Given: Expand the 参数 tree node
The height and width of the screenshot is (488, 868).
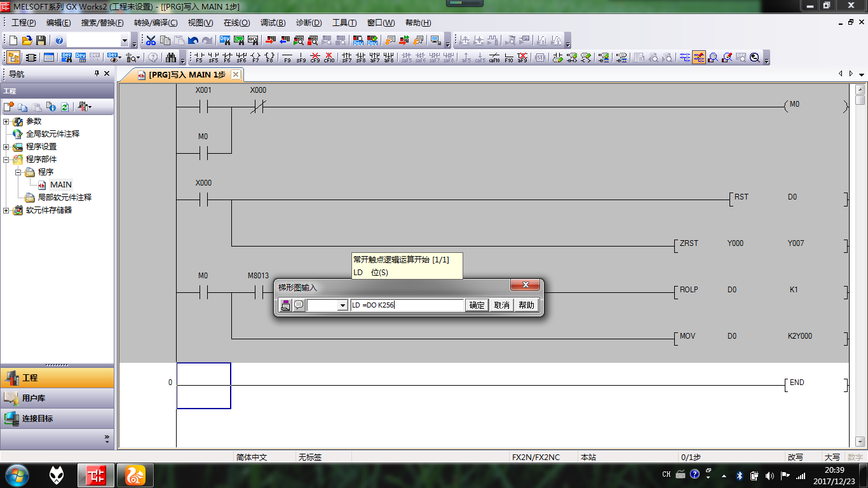Looking at the screenshot, I should pyautogui.click(x=6, y=121).
